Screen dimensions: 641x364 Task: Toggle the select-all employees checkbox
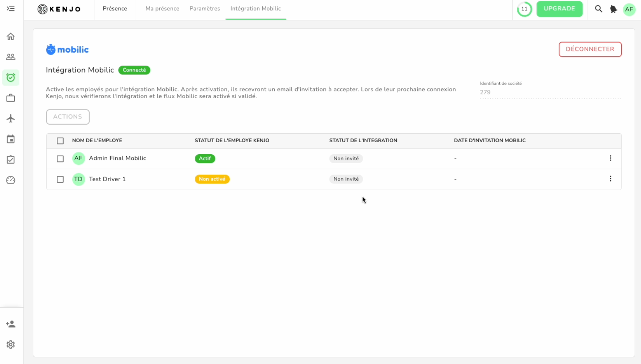(60, 141)
